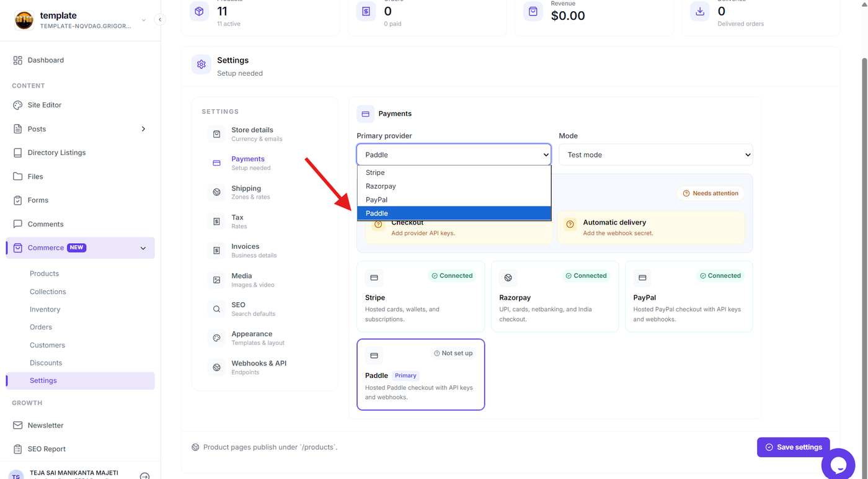The image size is (868, 479).
Task: Collapse the Commerce section chevron
Action: (x=143, y=248)
